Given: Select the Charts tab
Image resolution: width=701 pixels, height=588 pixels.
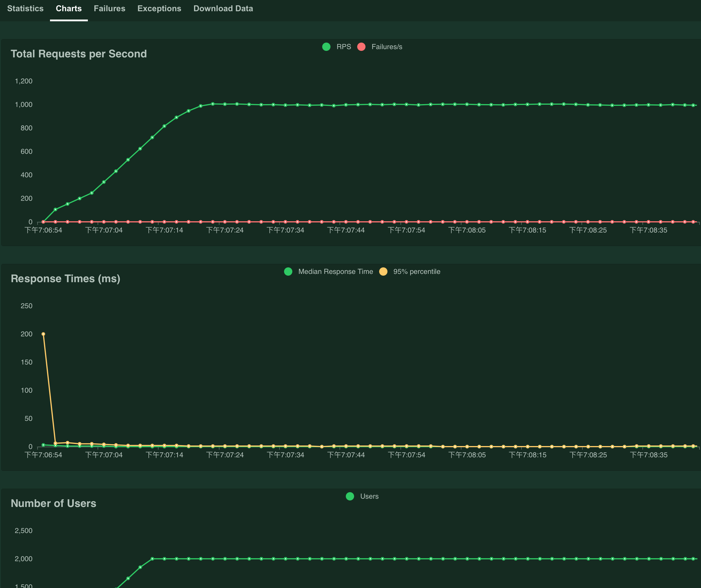Looking at the screenshot, I should click(x=69, y=9).
